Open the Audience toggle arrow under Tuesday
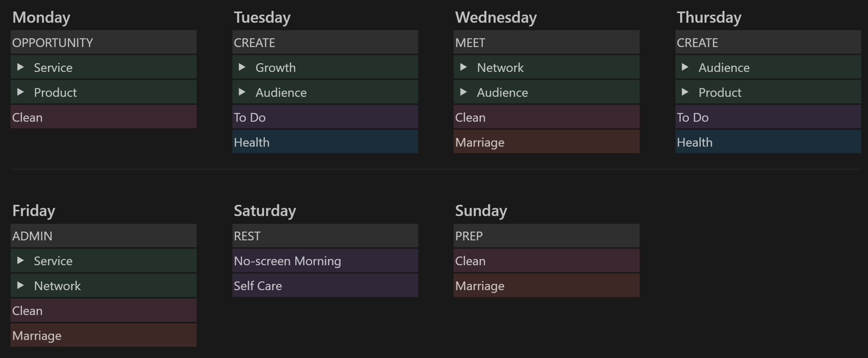Screen dimensions: 868x358 click(242, 92)
